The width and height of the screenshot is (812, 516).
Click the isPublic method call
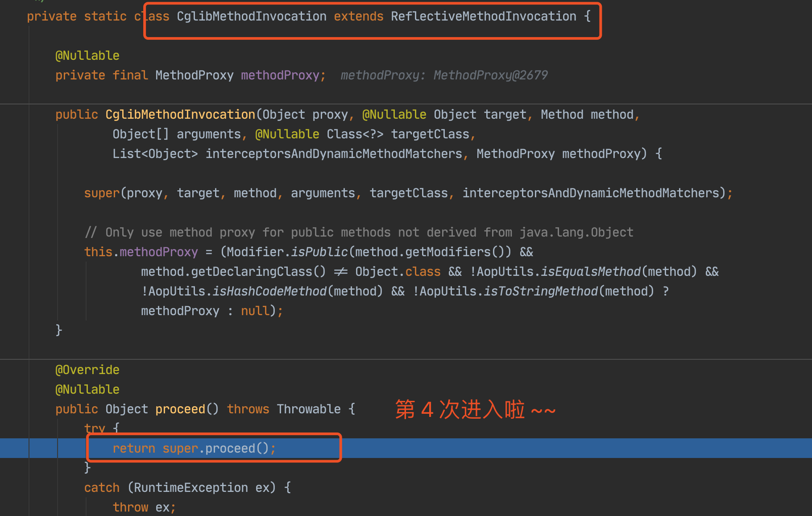click(x=319, y=252)
